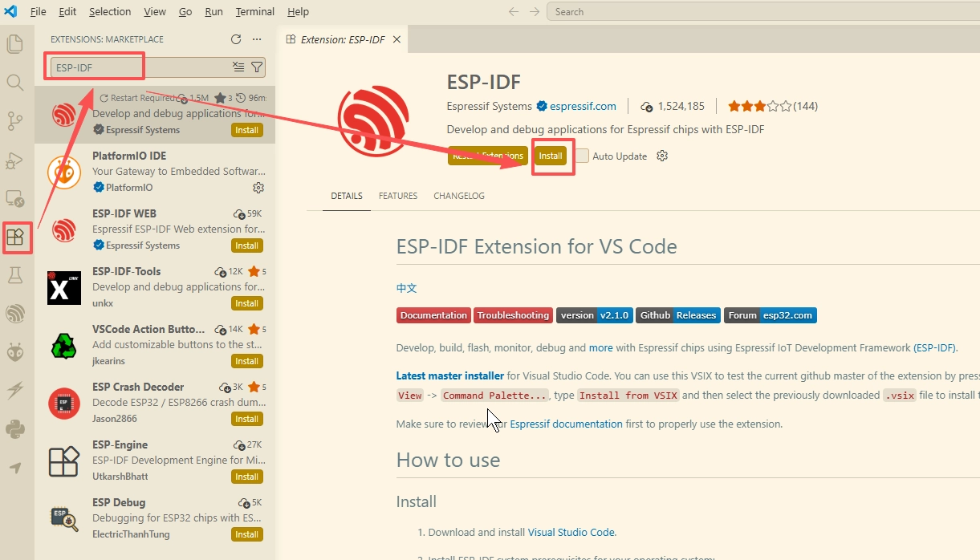980x560 pixels.
Task: Switch to the CHANGELOG tab
Action: point(459,196)
